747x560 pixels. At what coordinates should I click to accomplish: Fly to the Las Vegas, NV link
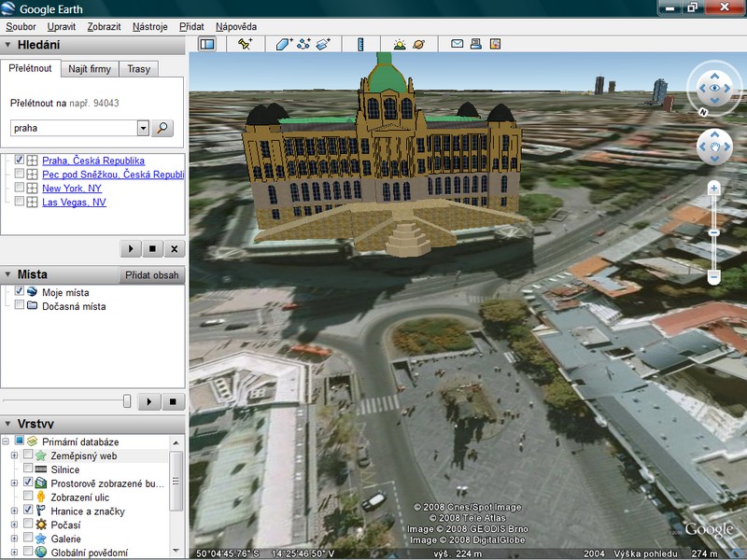pos(75,202)
